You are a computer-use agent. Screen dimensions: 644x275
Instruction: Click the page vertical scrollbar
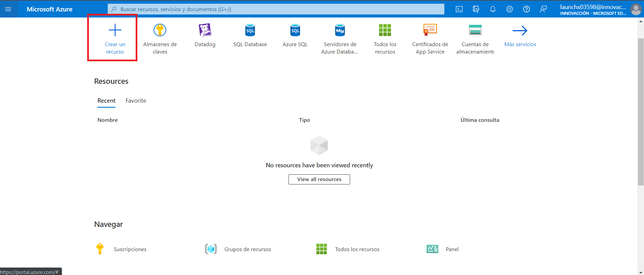pos(641,112)
